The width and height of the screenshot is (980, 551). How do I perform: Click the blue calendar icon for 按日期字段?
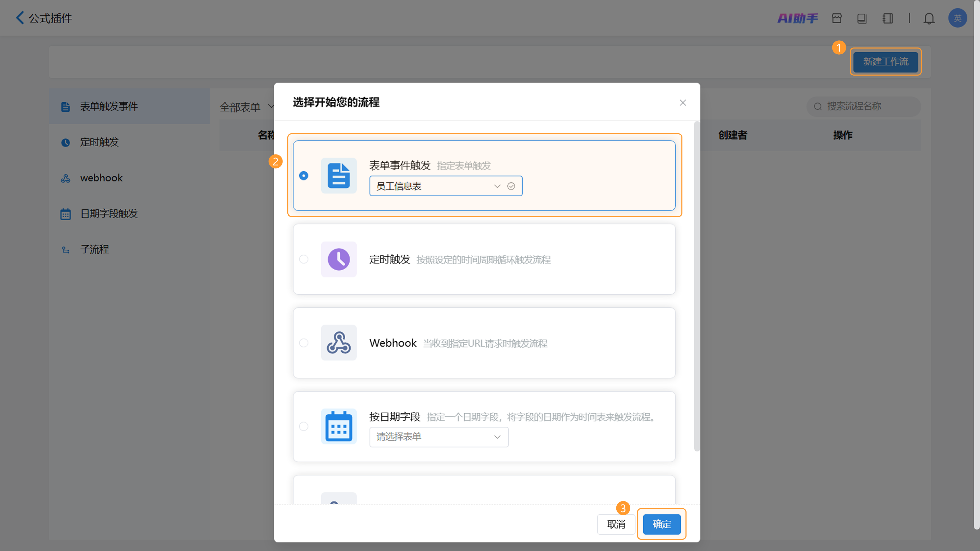click(x=339, y=426)
